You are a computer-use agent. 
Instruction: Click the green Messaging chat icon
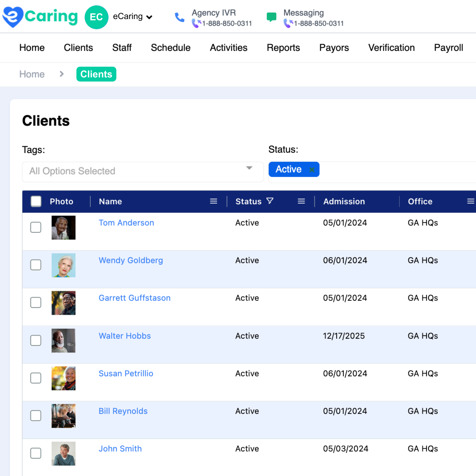pyautogui.click(x=271, y=17)
